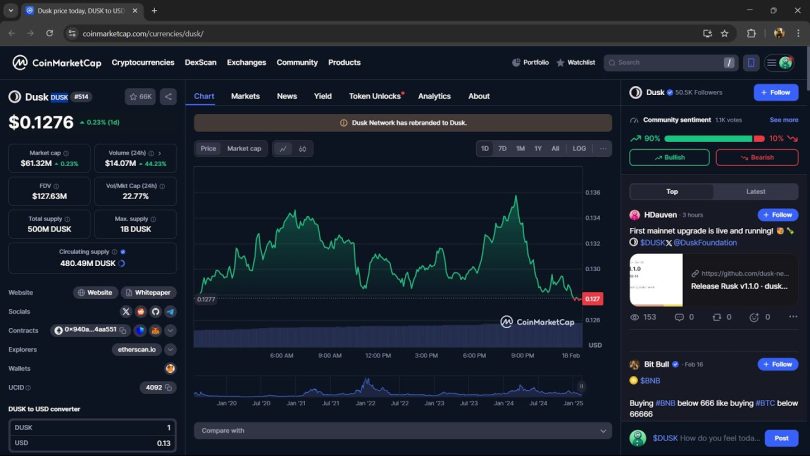810x456 pixels.
Task: Set chart range to 1D
Action: tap(485, 149)
